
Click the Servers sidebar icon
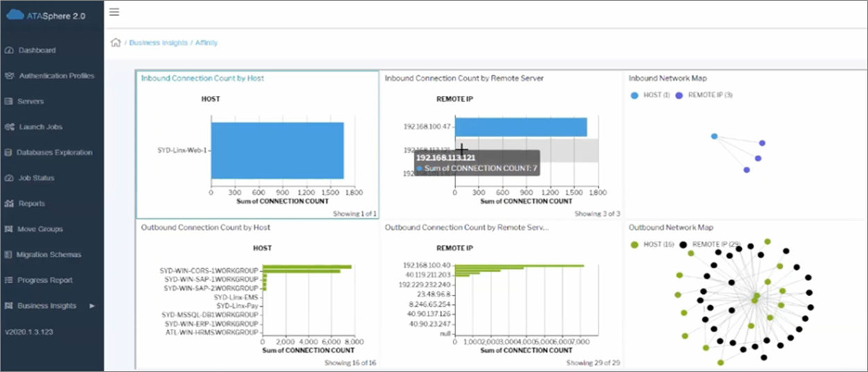[9, 102]
